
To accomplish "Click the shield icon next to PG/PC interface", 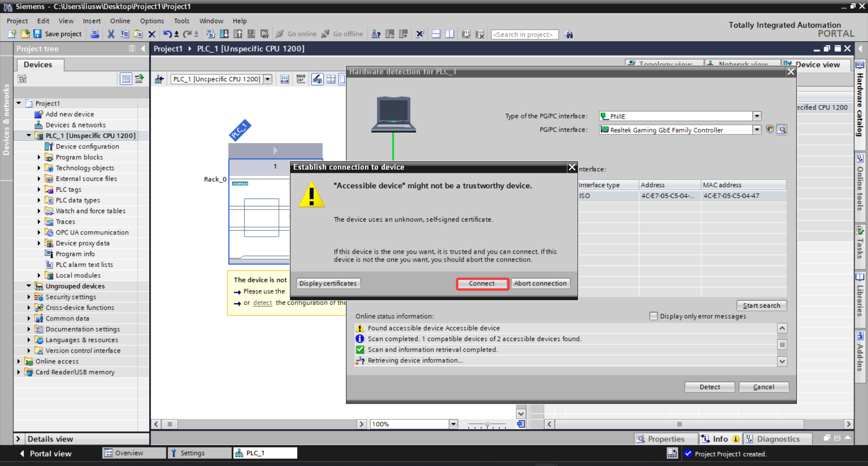I will (770, 130).
